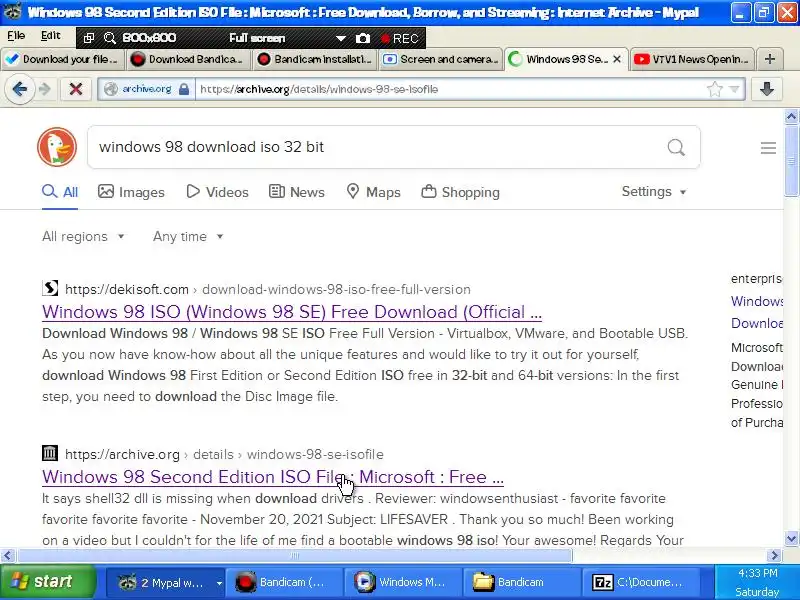Click the browser address bar URL
Screen dimensions: 800x600
tap(319, 89)
